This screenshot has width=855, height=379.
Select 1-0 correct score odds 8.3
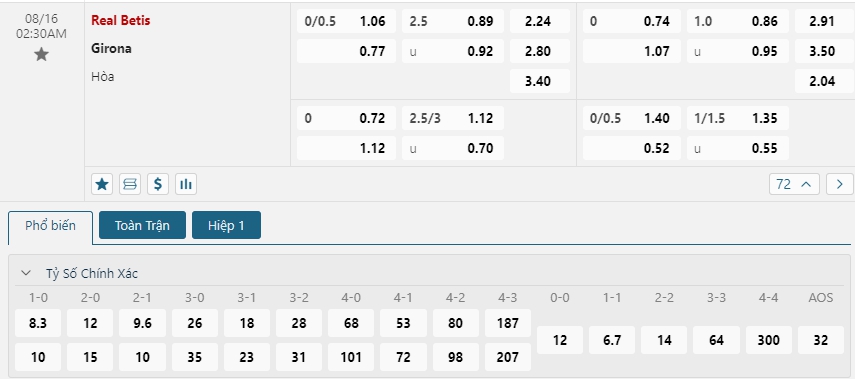38,323
